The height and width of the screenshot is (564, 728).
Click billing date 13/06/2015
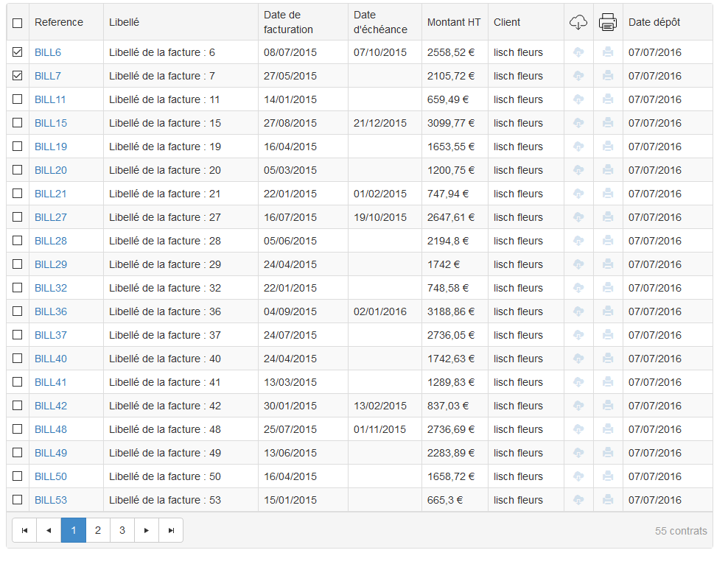pos(290,453)
